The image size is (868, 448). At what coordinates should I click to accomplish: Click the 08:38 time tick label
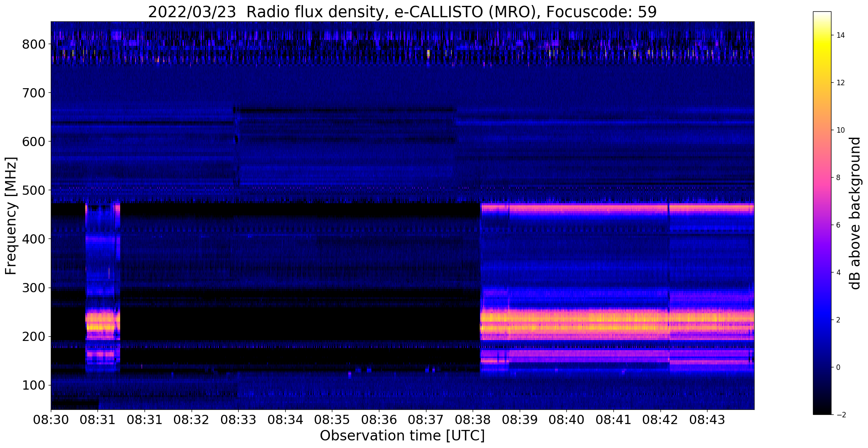point(473,420)
